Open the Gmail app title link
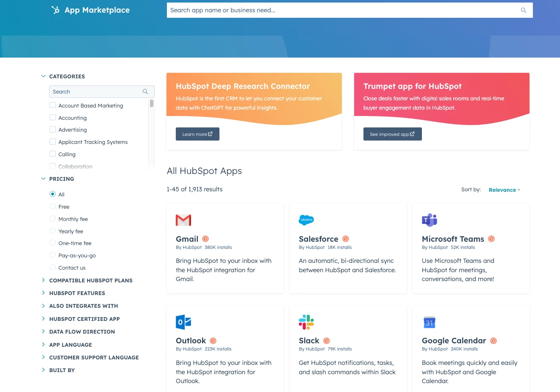The width and height of the screenshot is (560, 392). point(187,239)
